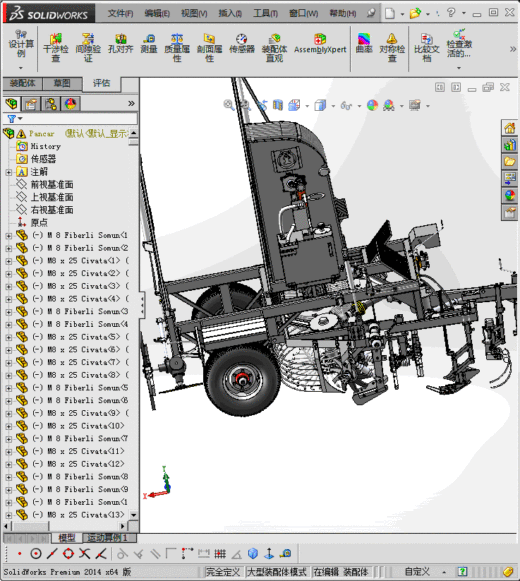Open the 工具(T) menu
The height and width of the screenshot is (581, 520).
(x=265, y=14)
